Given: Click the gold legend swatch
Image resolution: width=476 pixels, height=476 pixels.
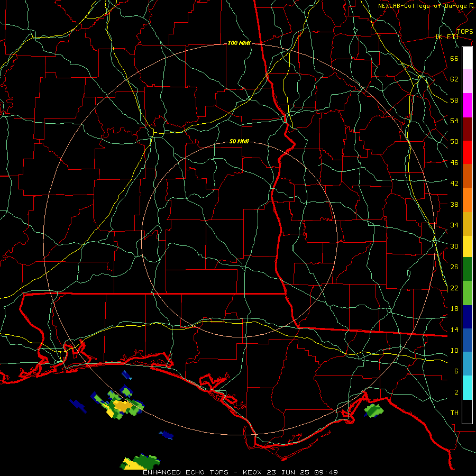Looking at the screenshot, I should click(467, 223).
